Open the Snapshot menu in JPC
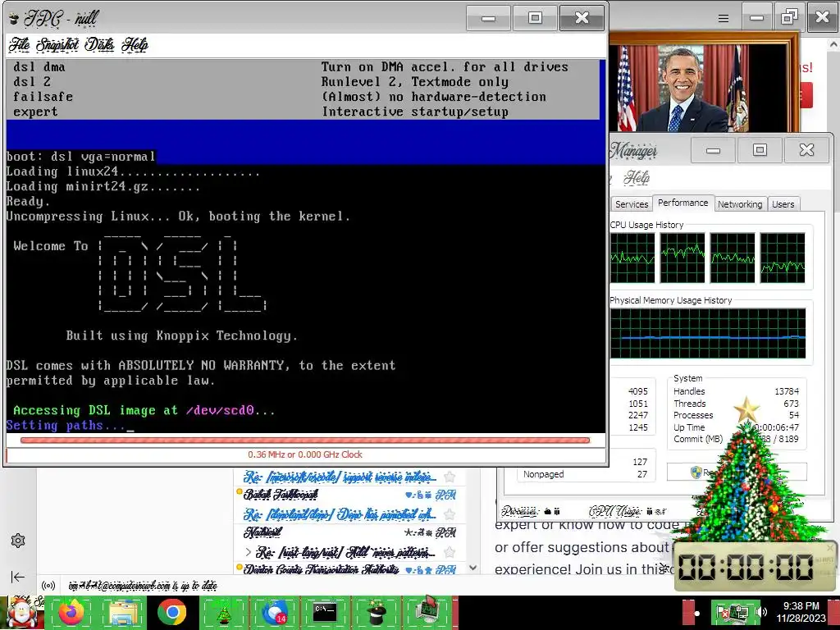The height and width of the screenshot is (630, 840). click(57, 44)
